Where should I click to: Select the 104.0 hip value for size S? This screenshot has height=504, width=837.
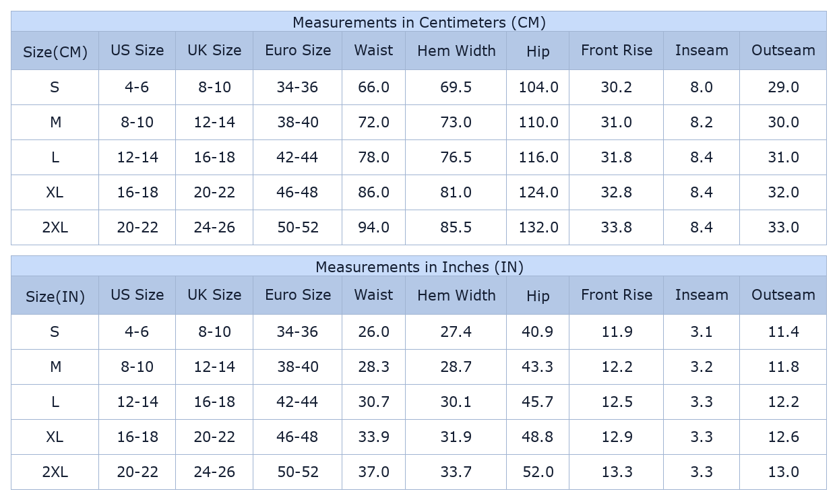(538, 87)
